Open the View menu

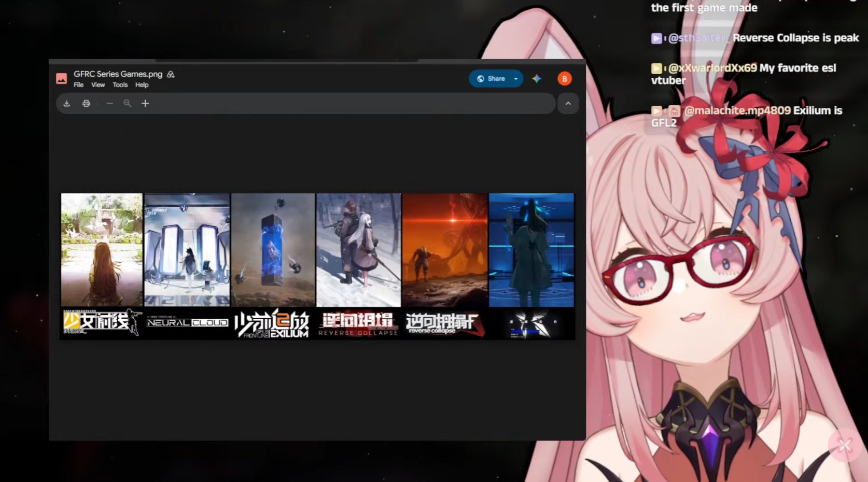pyautogui.click(x=98, y=85)
